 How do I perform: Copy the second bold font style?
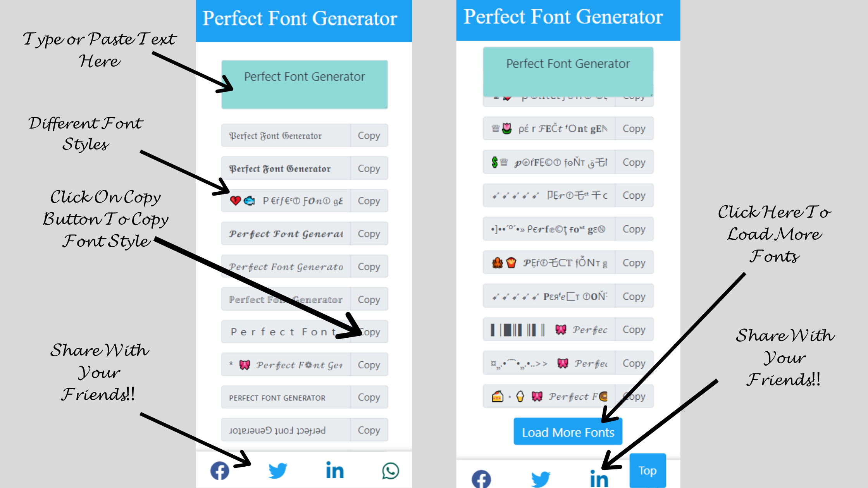[x=369, y=168]
